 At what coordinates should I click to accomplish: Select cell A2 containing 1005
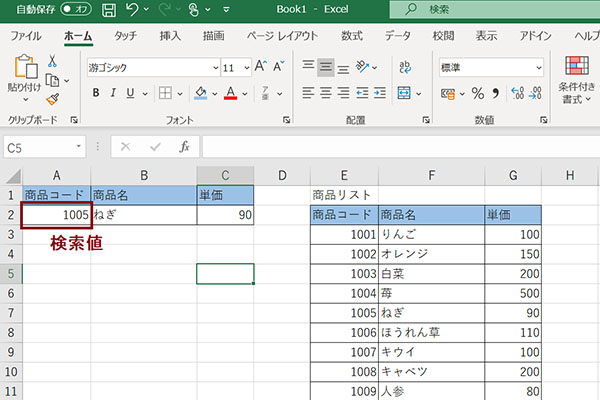56,214
